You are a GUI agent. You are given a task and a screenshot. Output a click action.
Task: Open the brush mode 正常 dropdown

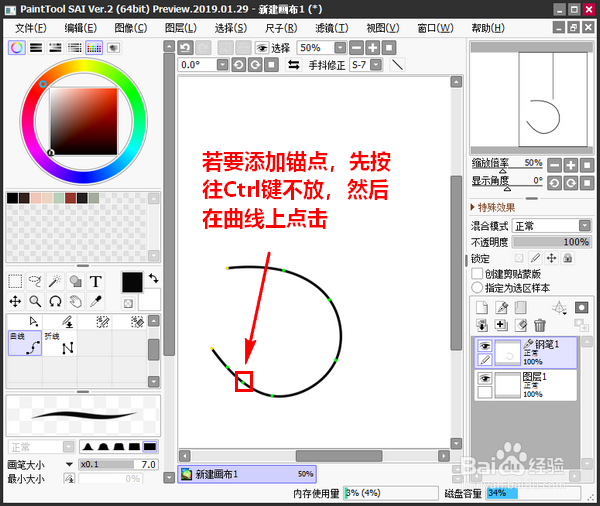(41, 447)
